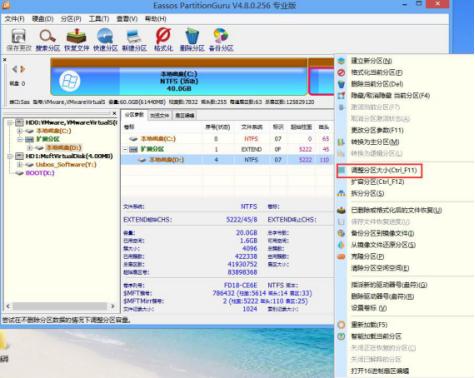Click the red 格式化 format toolbar icon
Image resolution: width=475 pixels, height=378 pixels.
163,39
